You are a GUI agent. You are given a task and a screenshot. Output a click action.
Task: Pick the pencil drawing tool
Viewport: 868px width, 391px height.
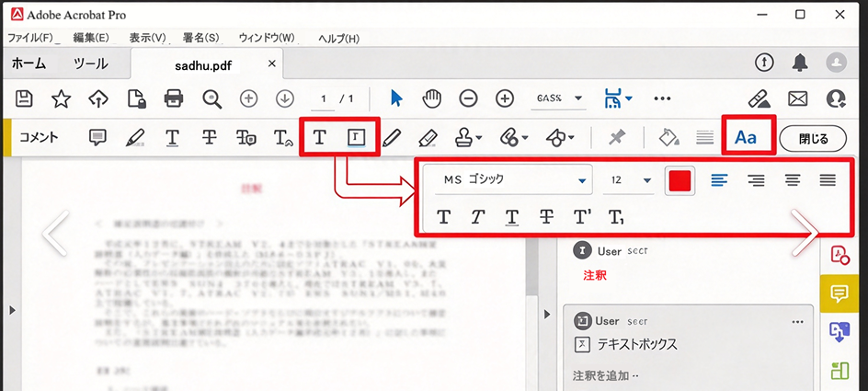[x=391, y=137]
